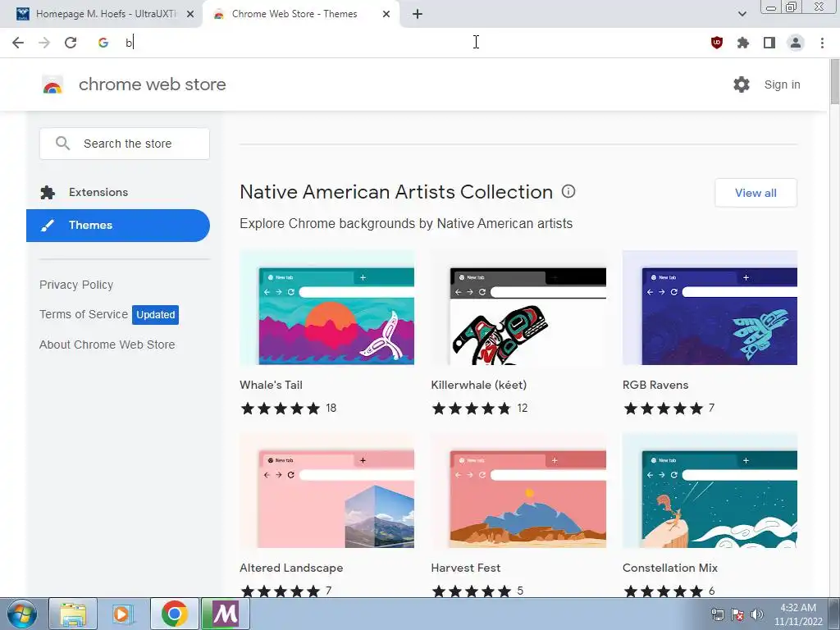Click the Constellation Mix title text
Screen dimensions: 840x630
pyautogui.click(x=670, y=568)
